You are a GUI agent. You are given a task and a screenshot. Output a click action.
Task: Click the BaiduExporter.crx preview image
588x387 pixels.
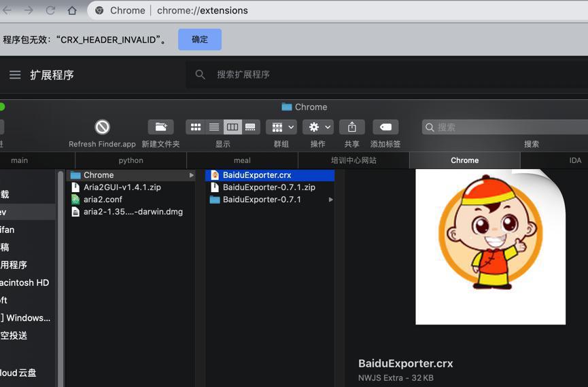tap(491, 246)
